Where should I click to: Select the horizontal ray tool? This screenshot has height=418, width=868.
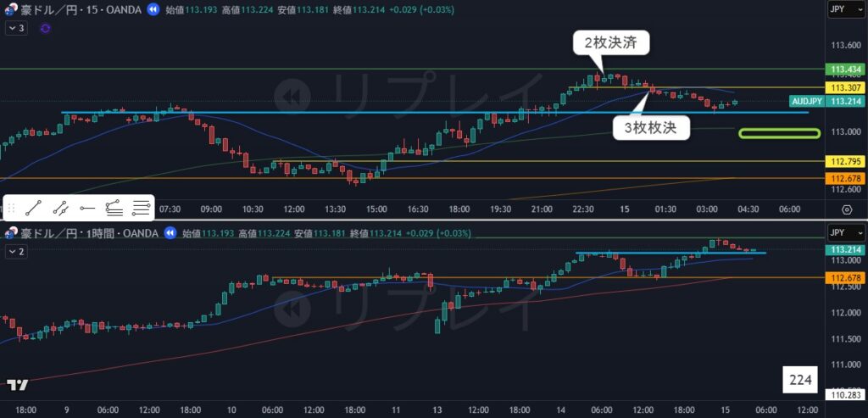click(x=87, y=206)
